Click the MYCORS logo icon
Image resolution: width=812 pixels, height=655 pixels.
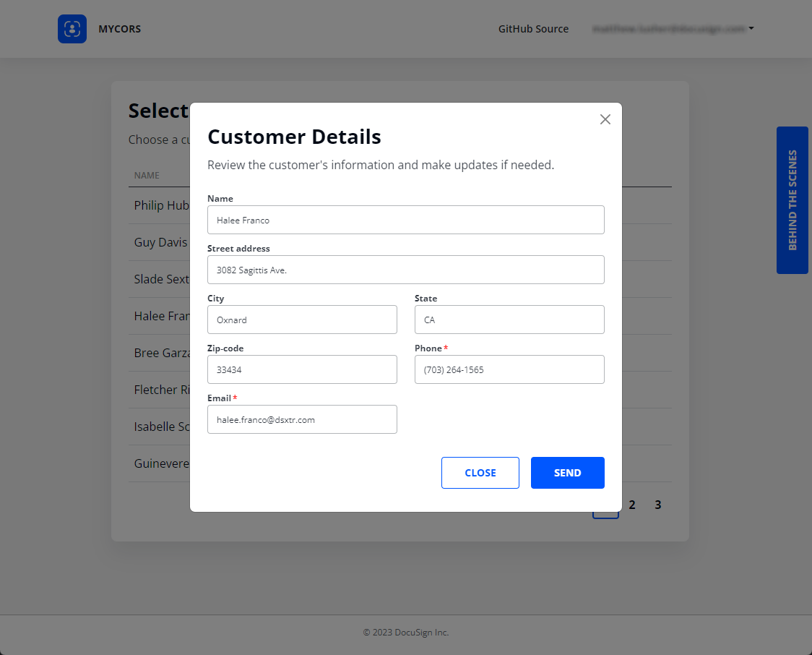[x=72, y=29]
